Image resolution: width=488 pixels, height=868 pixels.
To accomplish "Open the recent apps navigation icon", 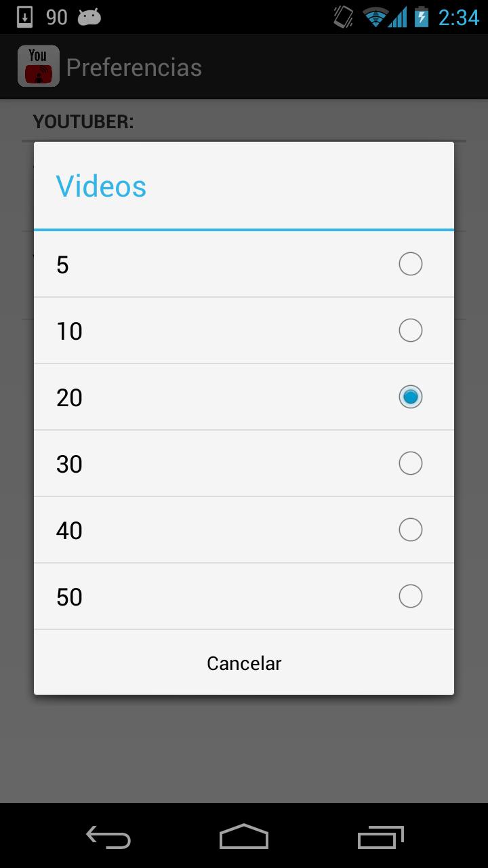I will point(380,837).
